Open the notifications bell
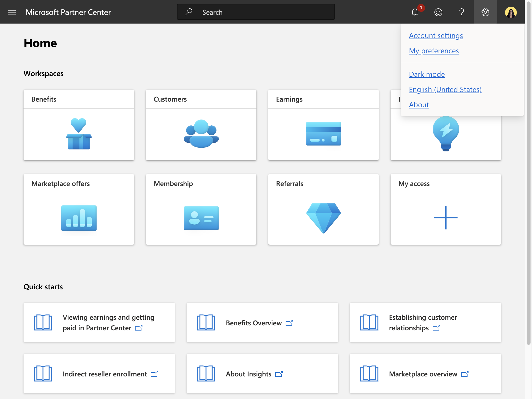 tap(415, 12)
